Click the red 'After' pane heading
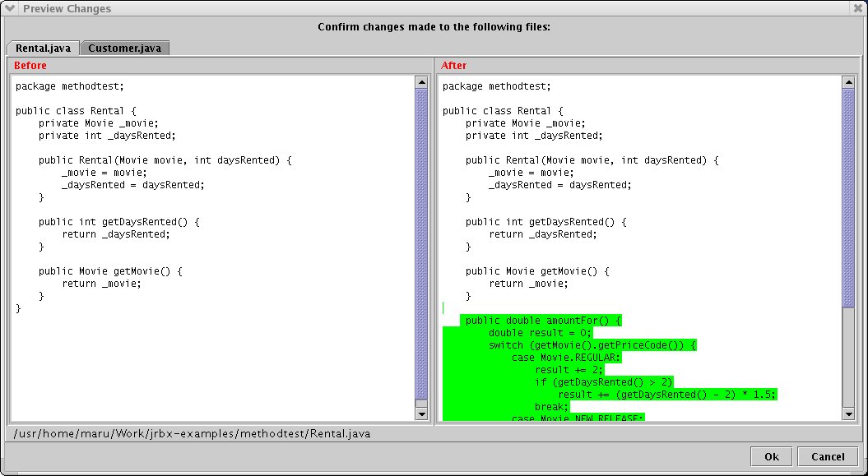Image resolution: width=868 pixels, height=476 pixels. tap(454, 65)
